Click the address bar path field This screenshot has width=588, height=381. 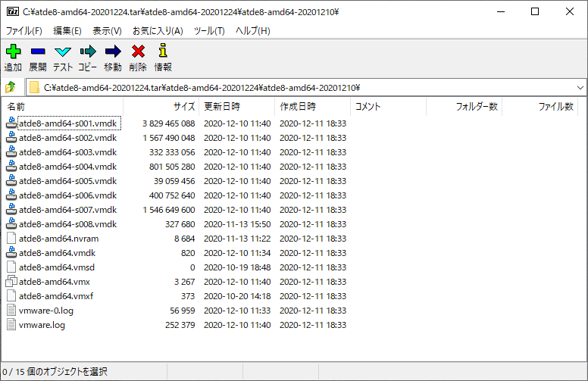(303, 87)
